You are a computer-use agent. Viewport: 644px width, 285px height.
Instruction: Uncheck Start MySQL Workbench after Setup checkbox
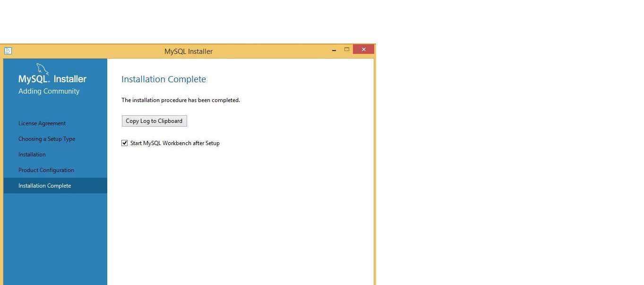pyautogui.click(x=125, y=143)
